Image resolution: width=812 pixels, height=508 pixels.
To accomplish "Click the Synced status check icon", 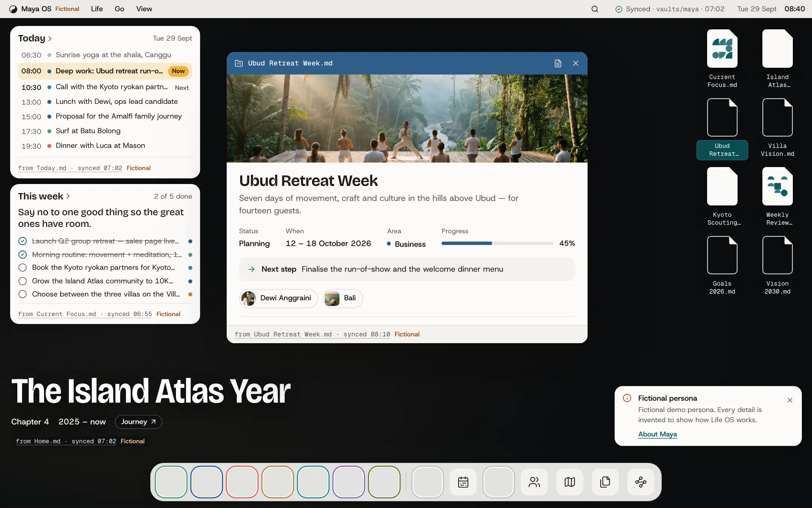I will tap(618, 9).
